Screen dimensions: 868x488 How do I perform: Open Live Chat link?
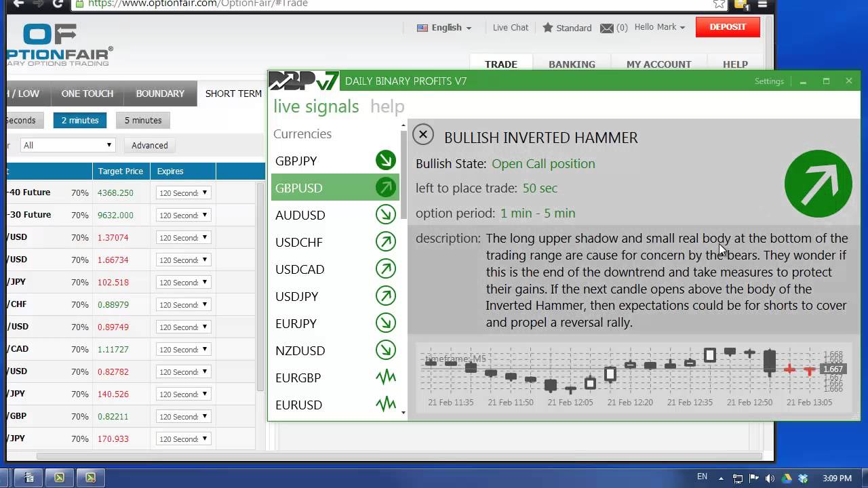click(510, 28)
